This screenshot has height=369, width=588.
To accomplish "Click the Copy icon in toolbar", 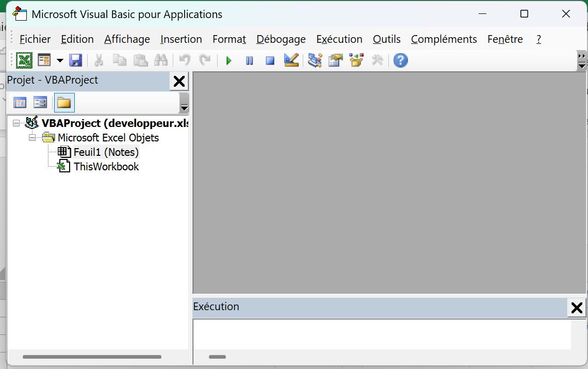I will (120, 60).
